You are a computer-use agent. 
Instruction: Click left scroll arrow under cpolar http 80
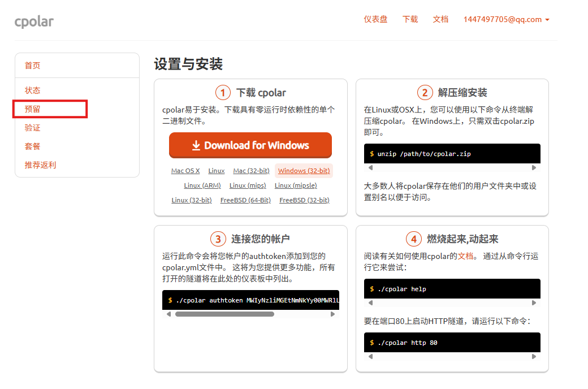(370, 357)
